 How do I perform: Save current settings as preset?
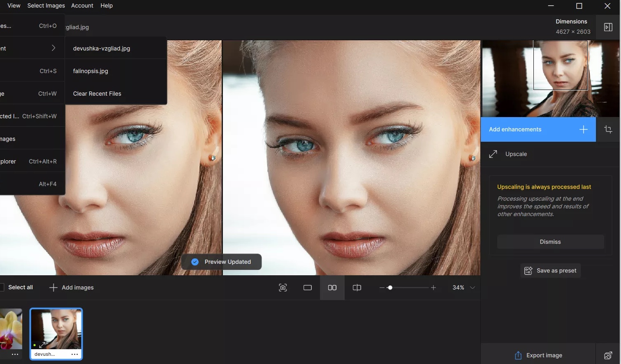coord(550,270)
